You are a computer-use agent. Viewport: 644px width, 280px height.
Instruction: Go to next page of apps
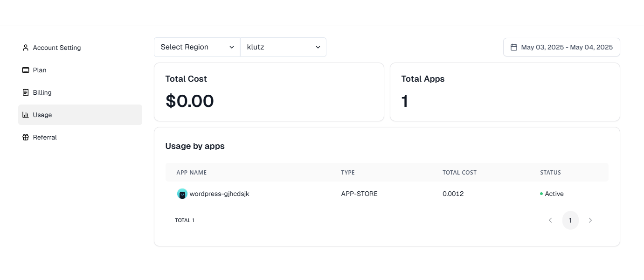(x=590, y=220)
